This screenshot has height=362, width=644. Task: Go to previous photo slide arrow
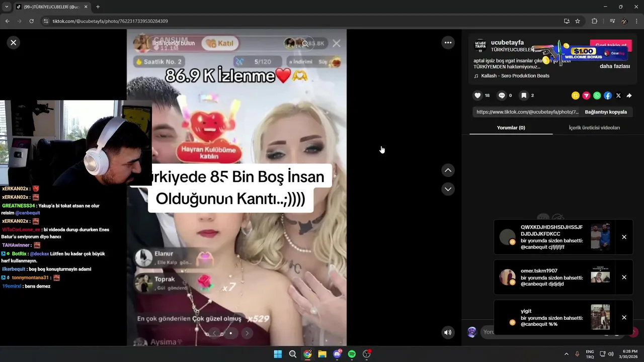pyautogui.click(x=215, y=333)
